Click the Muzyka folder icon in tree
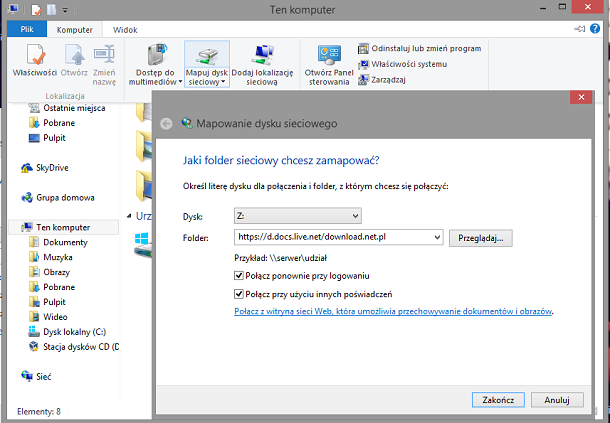The width and height of the screenshot is (610, 423). (34, 257)
